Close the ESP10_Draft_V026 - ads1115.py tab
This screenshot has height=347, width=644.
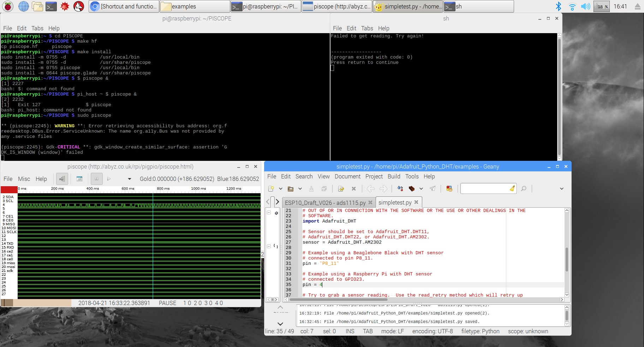click(x=370, y=202)
